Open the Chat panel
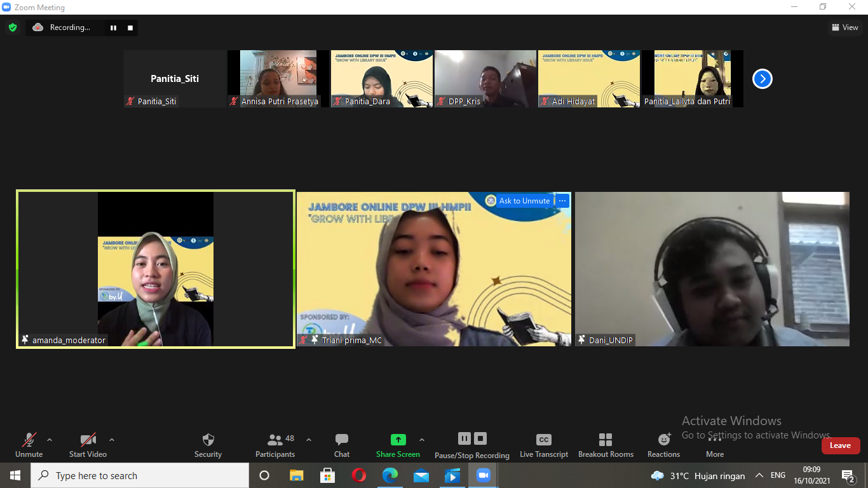 tap(342, 440)
